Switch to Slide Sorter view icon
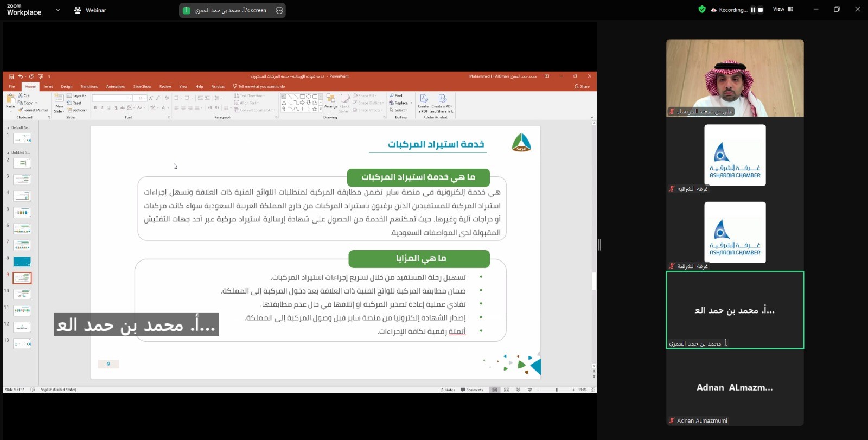Image resolution: width=868 pixels, height=440 pixels. (x=506, y=390)
